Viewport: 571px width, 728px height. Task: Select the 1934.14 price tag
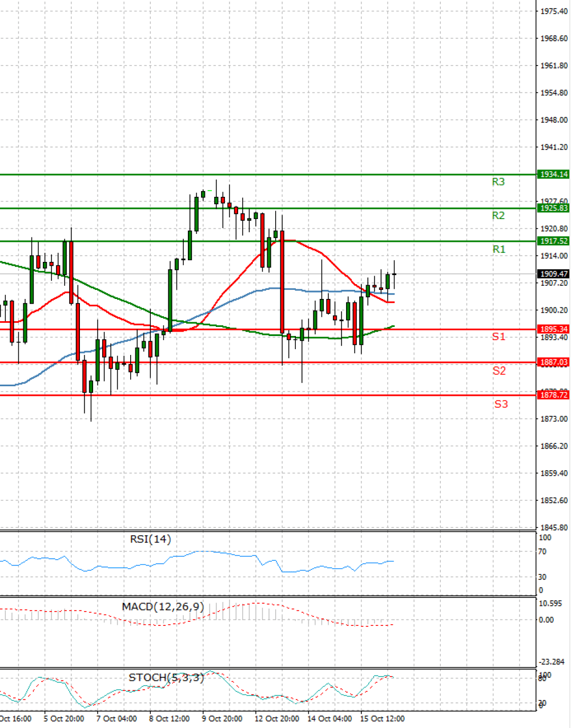coord(554,175)
